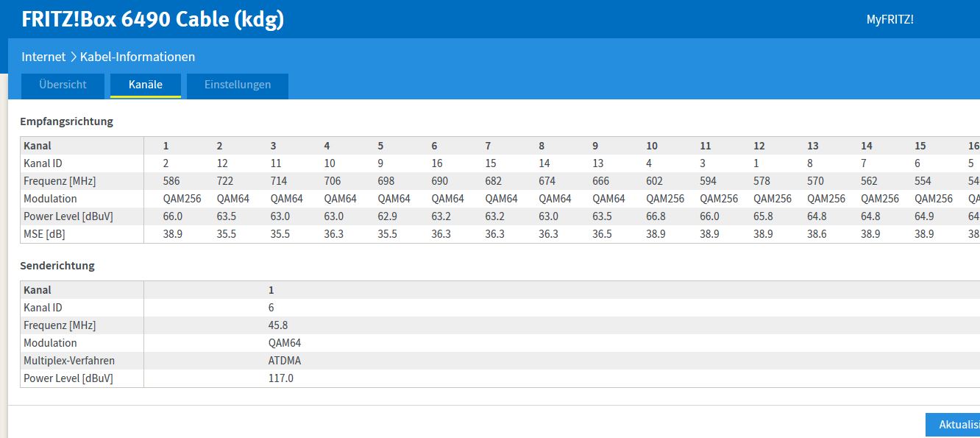
Task: Click frequency value 570
Action: (x=816, y=181)
